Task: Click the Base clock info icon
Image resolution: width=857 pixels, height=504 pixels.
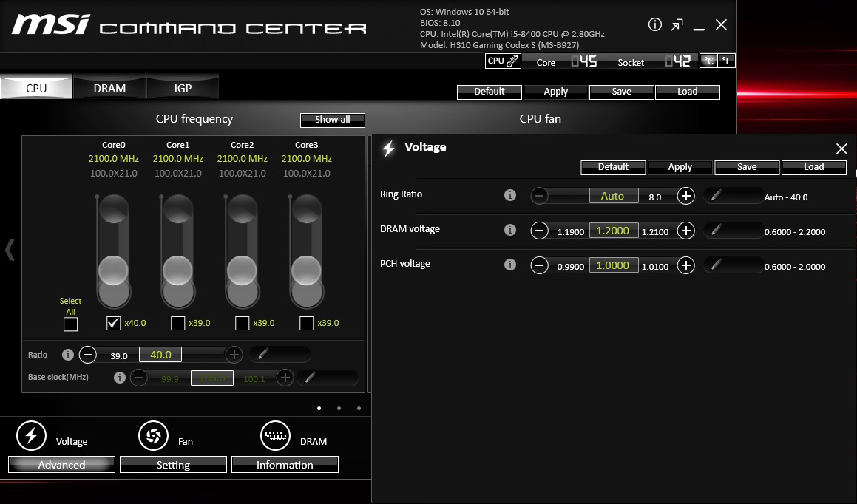Action: coord(120,378)
